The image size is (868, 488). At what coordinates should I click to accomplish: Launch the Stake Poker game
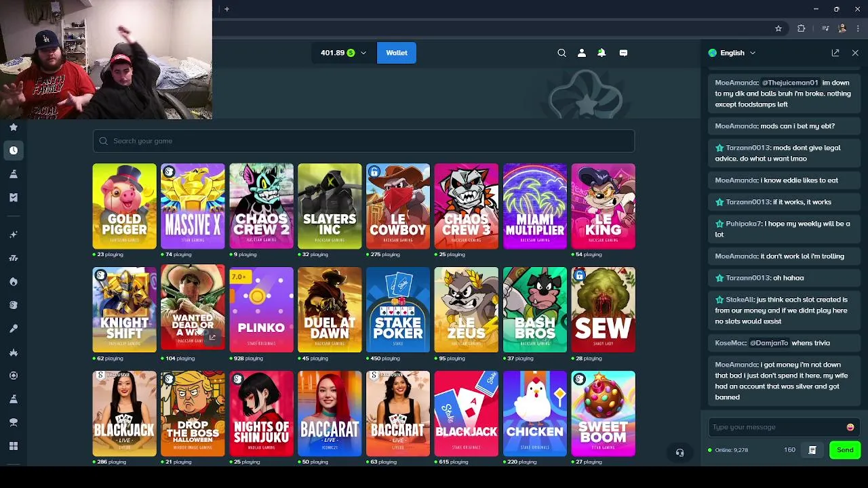(398, 310)
